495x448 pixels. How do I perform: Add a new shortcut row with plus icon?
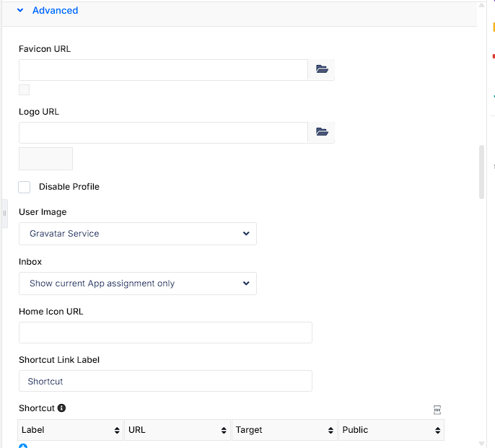point(23,446)
